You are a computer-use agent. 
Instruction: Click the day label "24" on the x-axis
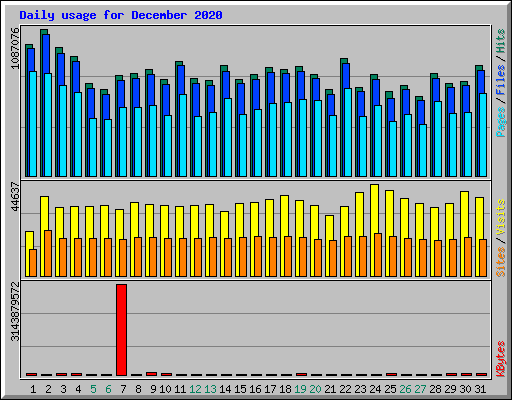pyautogui.click(x=375, y=389)
